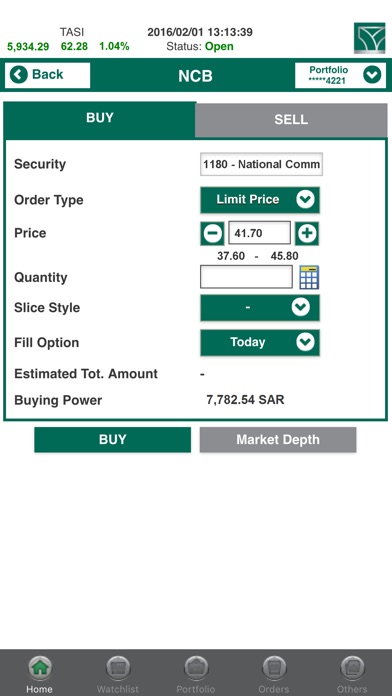The image size is (392, 696).
Task: Increase price with the plus button
Action: pyautogui.click(x=307, y=233)
